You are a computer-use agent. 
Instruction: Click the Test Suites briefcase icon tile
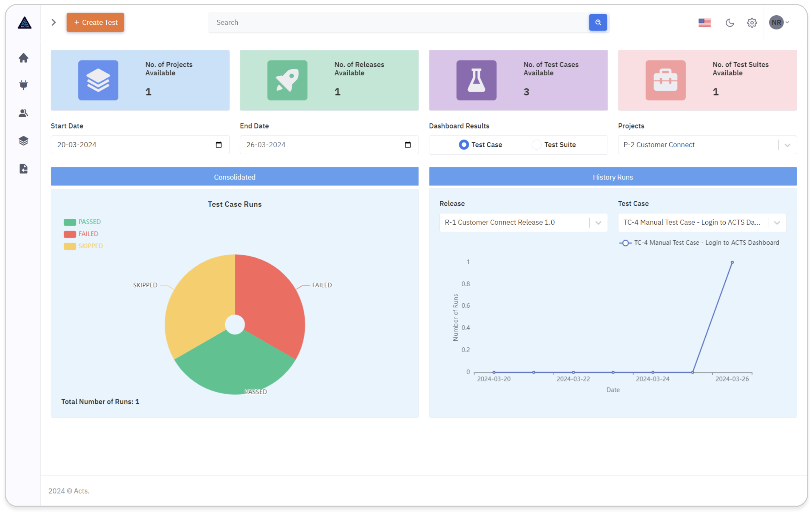tap(666, 80)
